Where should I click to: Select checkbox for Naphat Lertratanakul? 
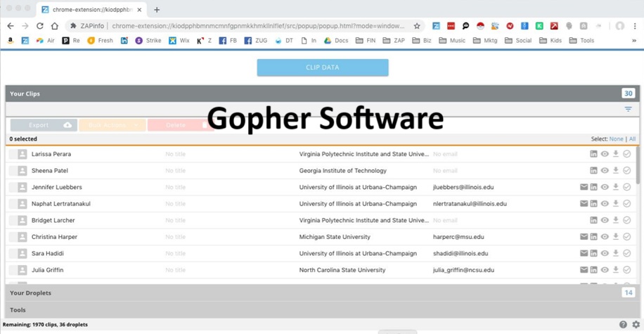click(13, 204)
